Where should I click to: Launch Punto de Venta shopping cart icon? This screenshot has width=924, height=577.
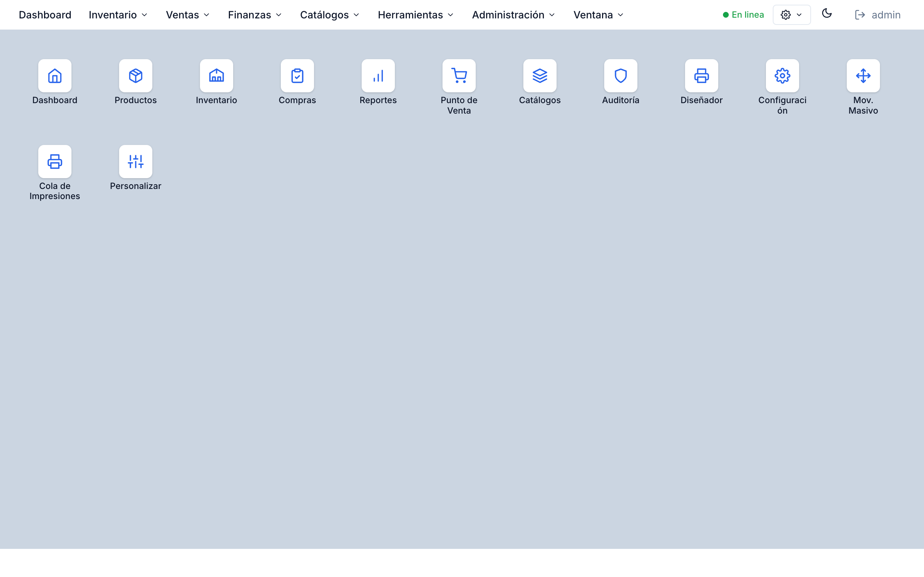[x=458, y=76]
